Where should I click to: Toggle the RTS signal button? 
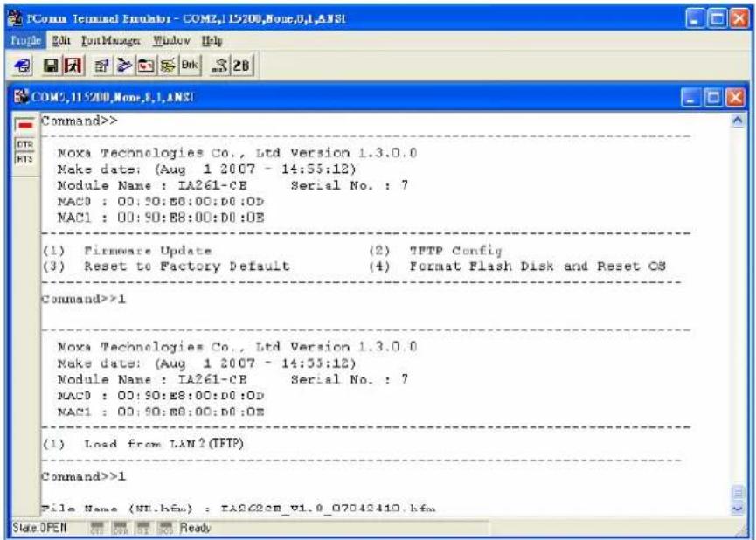click(x=25, y=159)
